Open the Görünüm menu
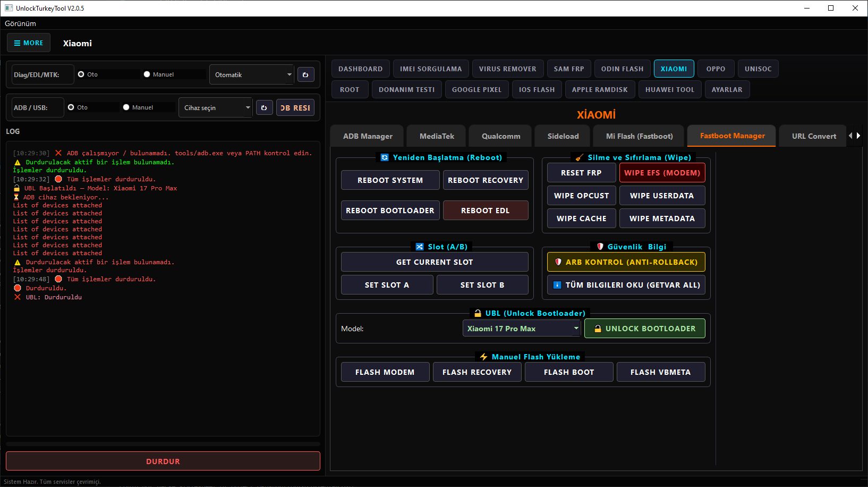Image resolution: width=868 pixels, height=487 pixels. click(x=21, y=23)
